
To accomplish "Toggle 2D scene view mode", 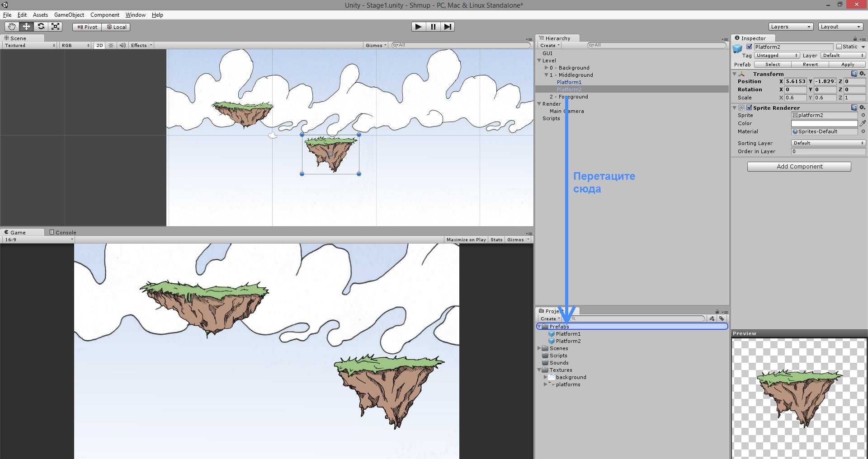I will 99,45.
